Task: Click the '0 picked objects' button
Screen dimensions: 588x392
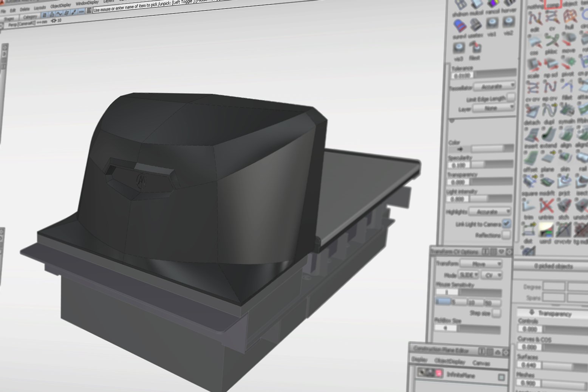Action: (x=553, y=266)
